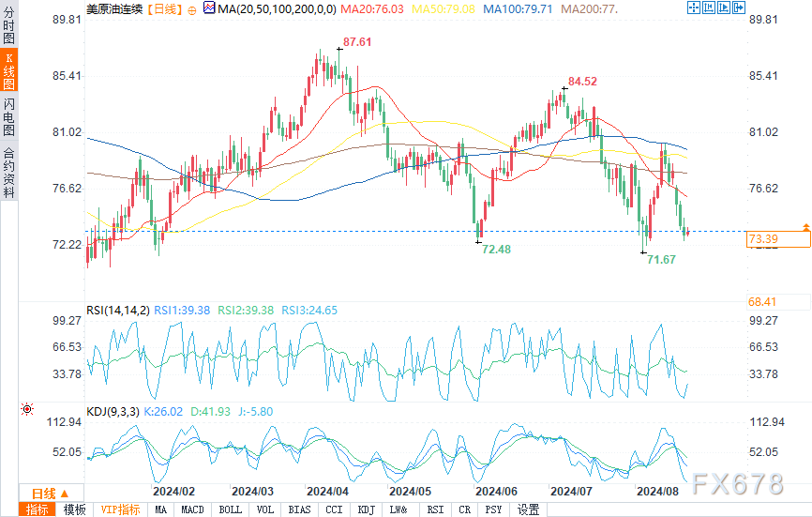Open the MA(20,50,100,200,0,0) parameter settings
The width and height of the screenshot is (812, 517).
click(277, 8)
